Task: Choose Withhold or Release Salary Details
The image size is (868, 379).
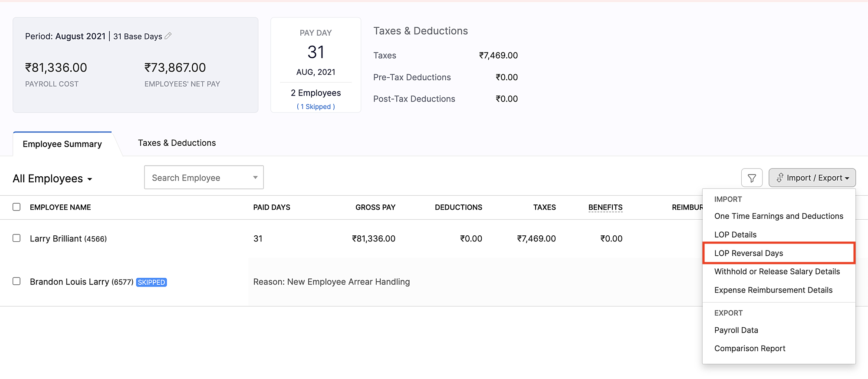Action: click(x=777, y=272)
